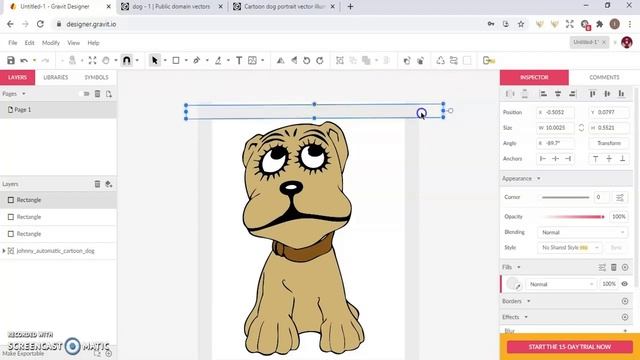Collapse the Appearance section
The width and height of the screenshot is (640, 360).
(x=538, y=179)
